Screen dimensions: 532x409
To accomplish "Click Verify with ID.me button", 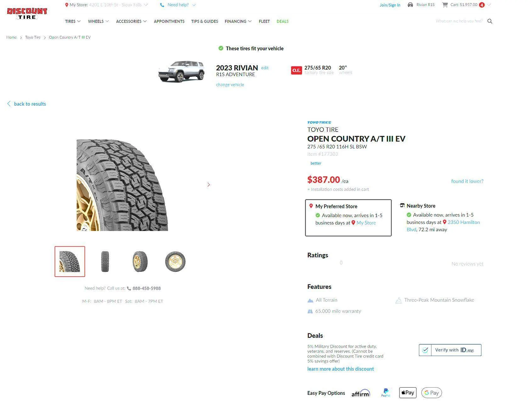I will (x=450, y=350).
